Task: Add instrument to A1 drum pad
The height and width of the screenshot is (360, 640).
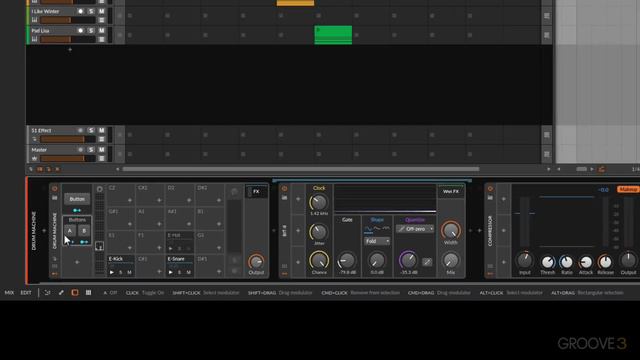Action: pos(159,224)
